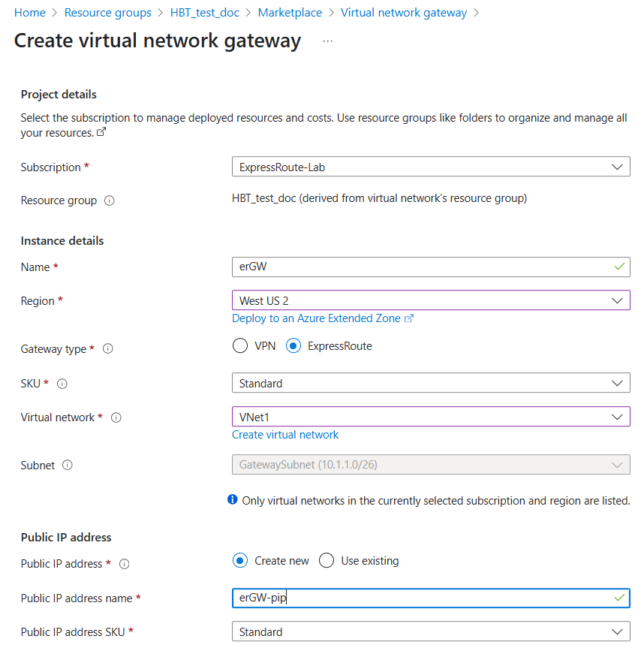Choose Use existing public IP address
The height and width of the screenshot is (651, 644).
[327, 561]
